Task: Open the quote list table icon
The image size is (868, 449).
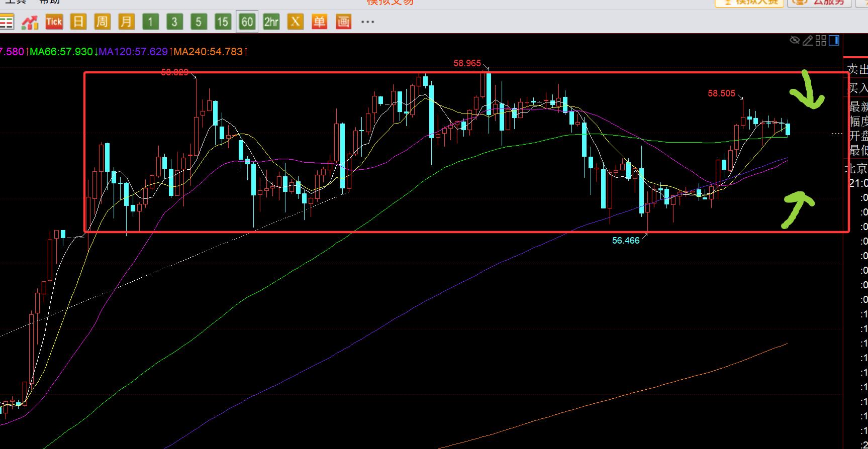Action: tap(7, 22)
